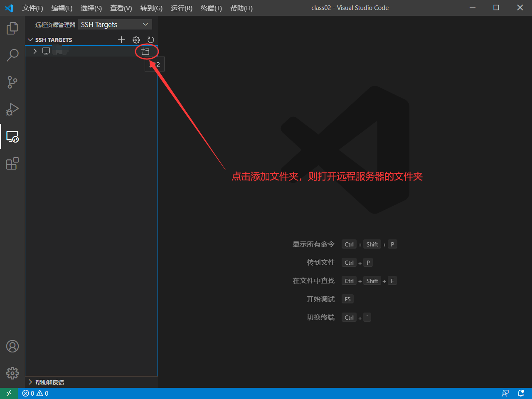This screenshot has width=532, height=399.
Task: Open the Manage gear icon in activity bar
Action: coord(12,373)
